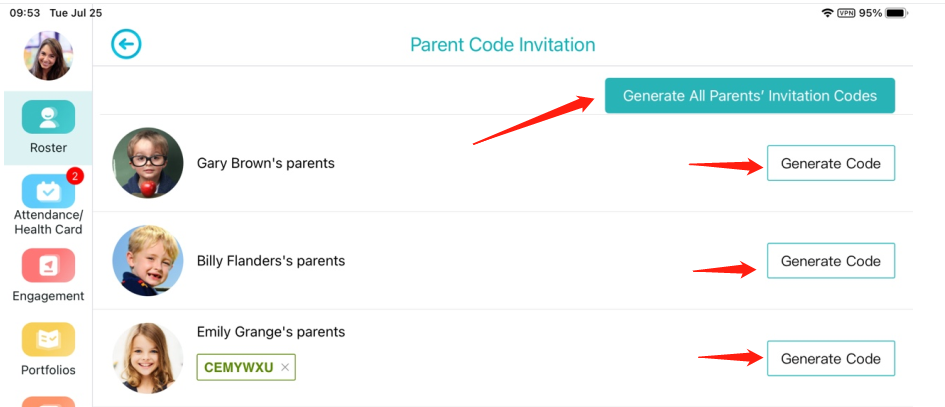Open the Attendance/Health Card icon

coord(48,191)
